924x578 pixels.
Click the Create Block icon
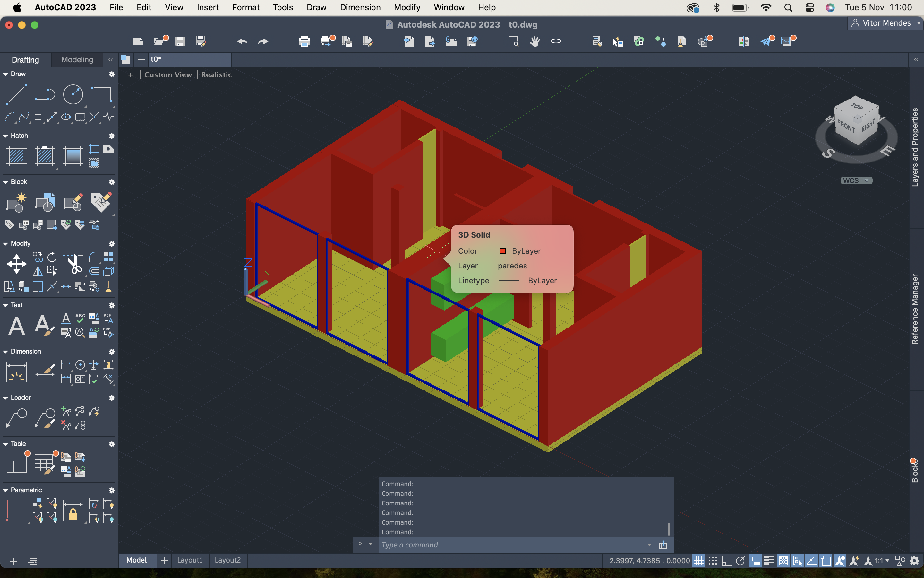coord(17,202)
